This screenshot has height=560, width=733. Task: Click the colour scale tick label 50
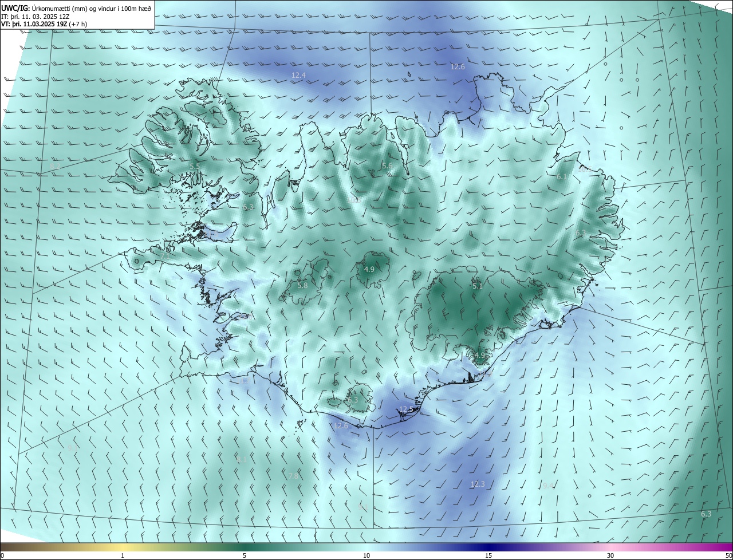click(x=728, y=555)
